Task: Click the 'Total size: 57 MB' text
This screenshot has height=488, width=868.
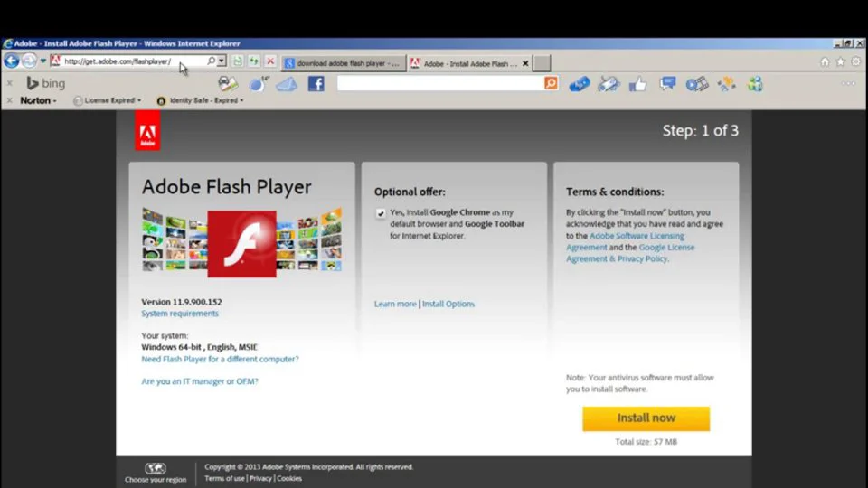Action: (646, 442)
